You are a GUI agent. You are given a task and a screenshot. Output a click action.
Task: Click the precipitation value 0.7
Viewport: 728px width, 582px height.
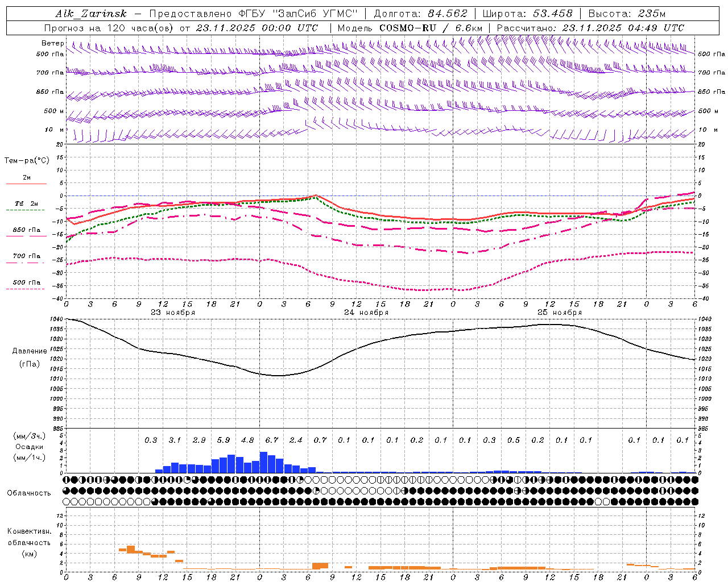[x=320, y=440]
